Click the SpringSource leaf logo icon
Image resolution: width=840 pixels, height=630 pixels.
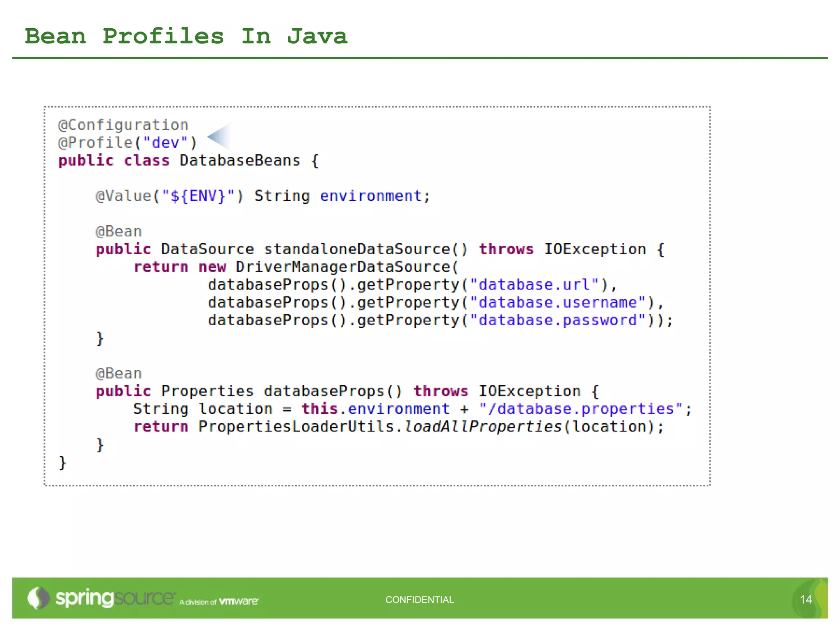(x=39, y=598)
